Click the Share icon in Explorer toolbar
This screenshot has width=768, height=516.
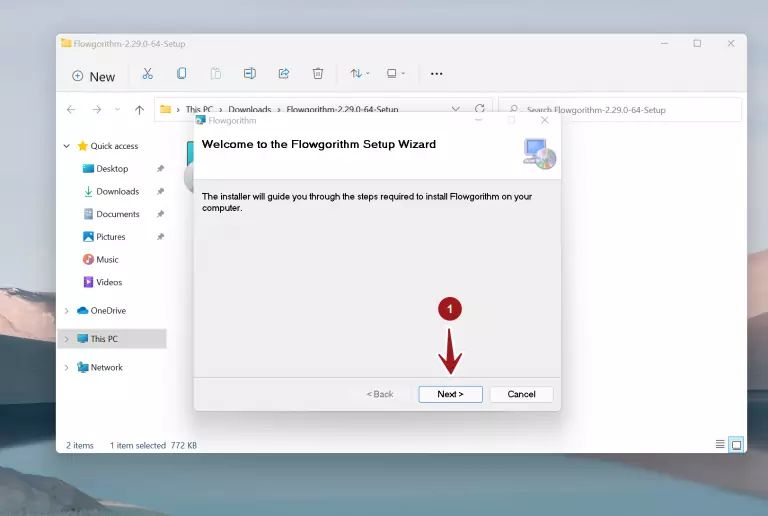pyautogui.click(x=284, y=73)
